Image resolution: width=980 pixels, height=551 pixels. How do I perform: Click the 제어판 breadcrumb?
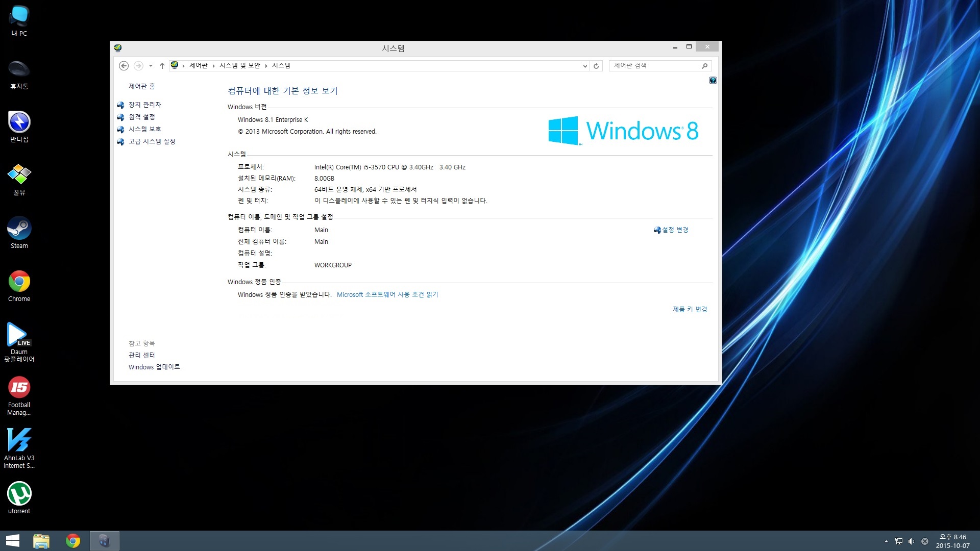tap(199, 66)
